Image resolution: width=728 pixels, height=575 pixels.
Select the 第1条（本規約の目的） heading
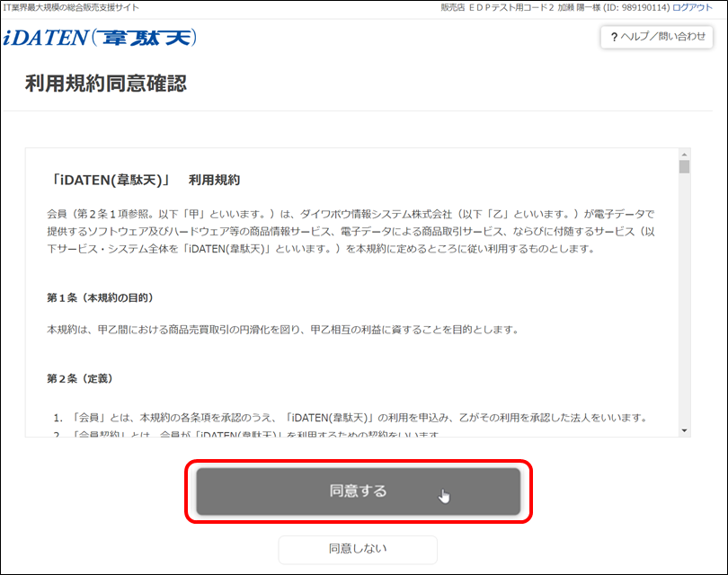(101, 297)
